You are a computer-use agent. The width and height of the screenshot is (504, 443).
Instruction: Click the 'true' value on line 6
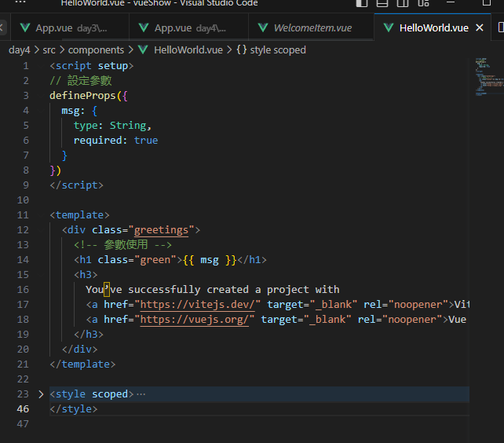coord(146,141)
